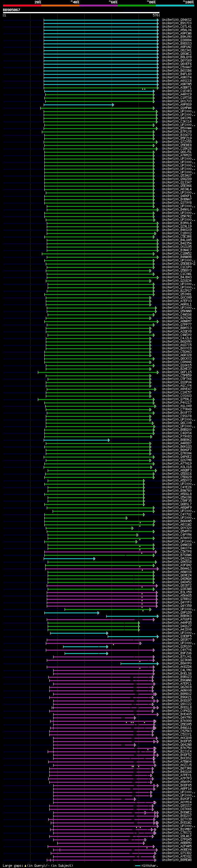Select the UniRef100_C7RS72 label
This screenshot has height=868, width=197.
(177, 833)
